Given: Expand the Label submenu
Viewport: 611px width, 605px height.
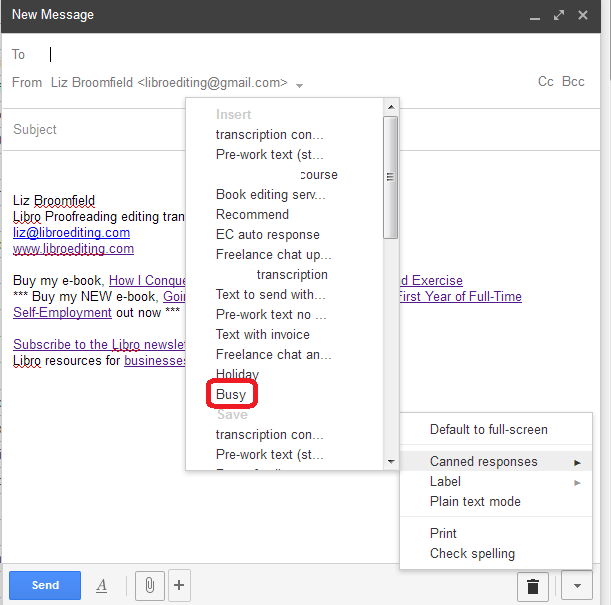Looking at the screenshot, I should (x=445, y=482).
